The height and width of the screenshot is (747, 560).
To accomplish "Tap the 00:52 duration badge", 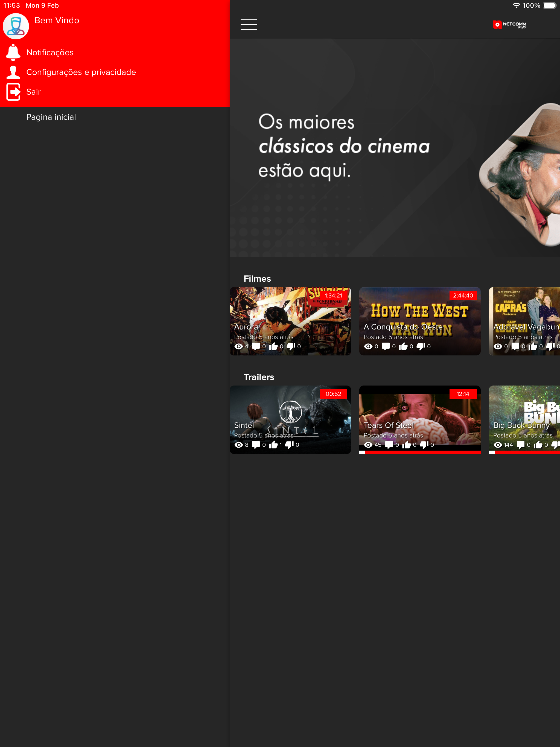I will pyautogui.click(x=333, y=394).
